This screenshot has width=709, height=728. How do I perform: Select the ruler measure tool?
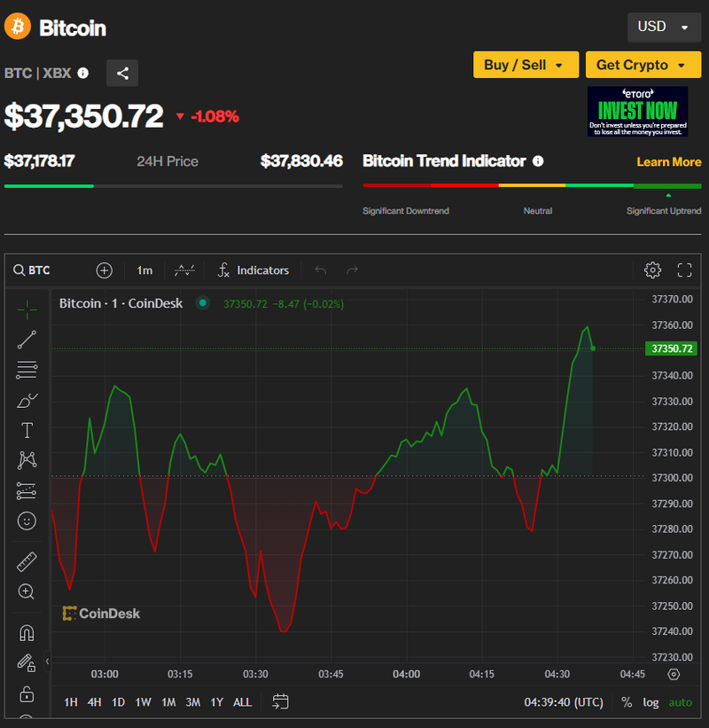pyautogui.click(x=27, y=562)
